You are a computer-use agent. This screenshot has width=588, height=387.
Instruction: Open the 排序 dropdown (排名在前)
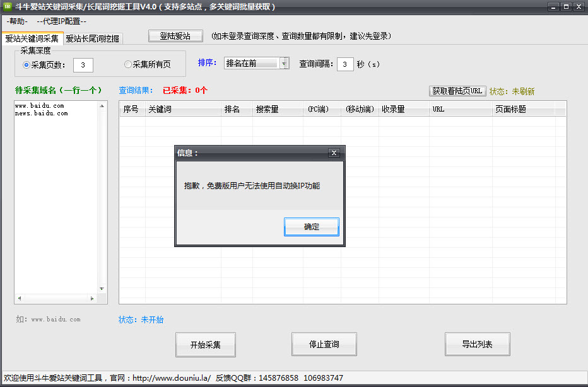point(284,64)
